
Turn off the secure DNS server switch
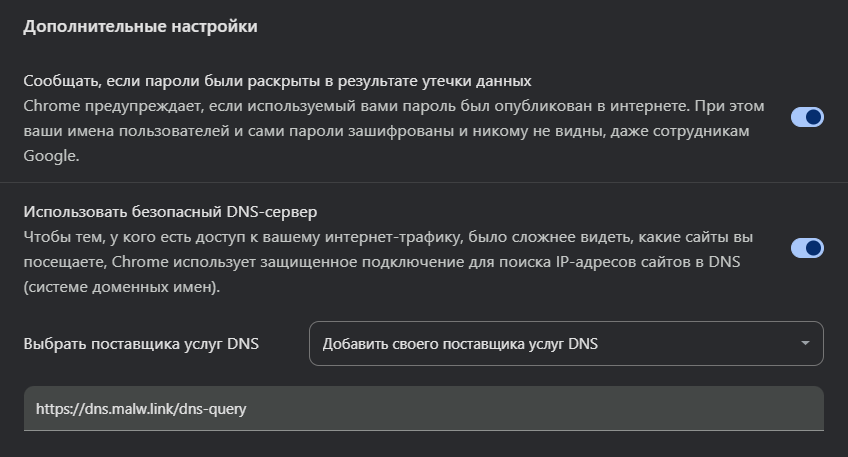pyautogui.click(x=807, y=247)
